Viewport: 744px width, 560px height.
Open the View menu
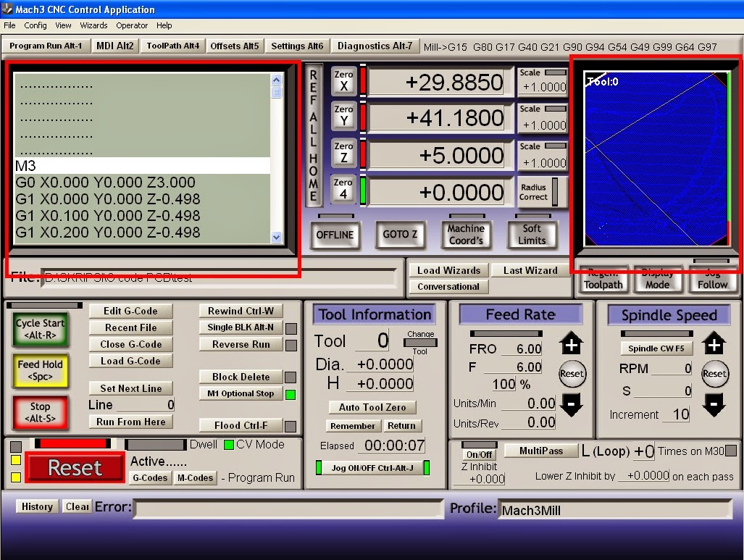coord(63,25)
